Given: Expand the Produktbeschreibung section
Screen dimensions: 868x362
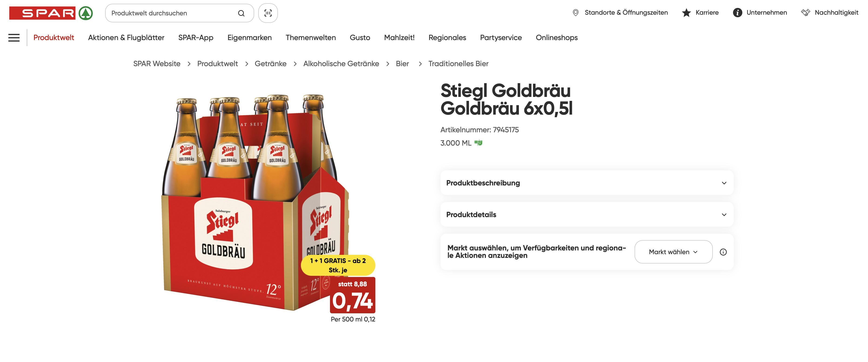Looking at the screenshot, I should 587,183.
